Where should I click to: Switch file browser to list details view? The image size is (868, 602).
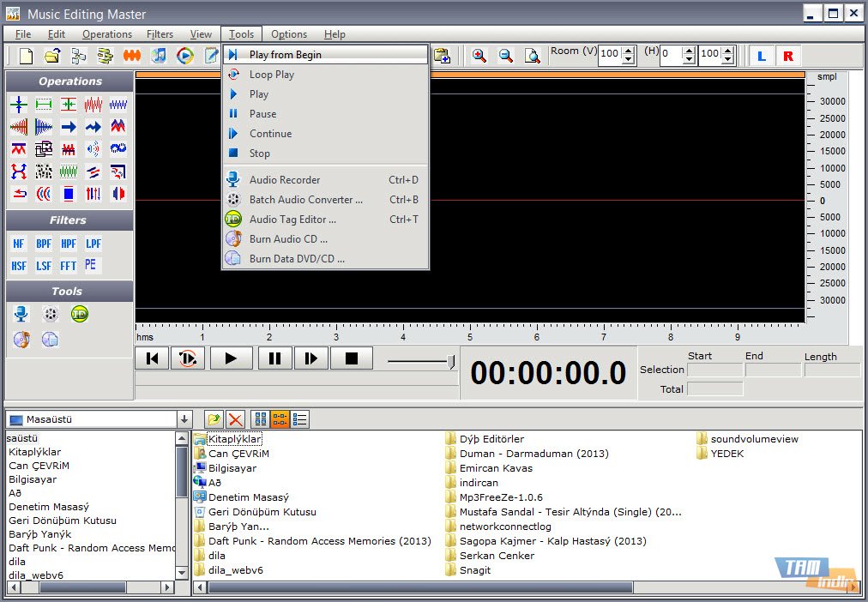pyautogui.click(x=300, y=419)
